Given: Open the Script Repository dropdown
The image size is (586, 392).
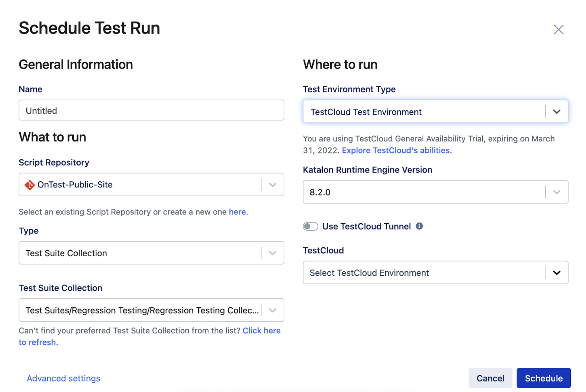Looking at the screenshot, I should [x=151, y=185].
